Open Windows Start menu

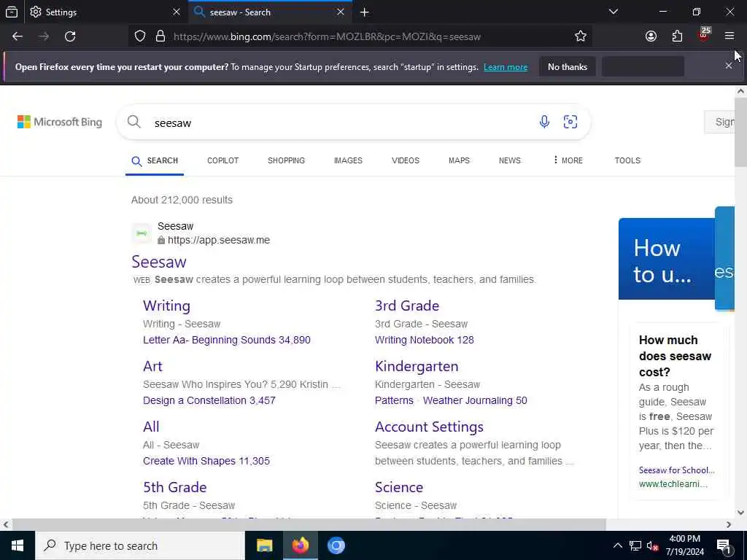tap(18, 545)
